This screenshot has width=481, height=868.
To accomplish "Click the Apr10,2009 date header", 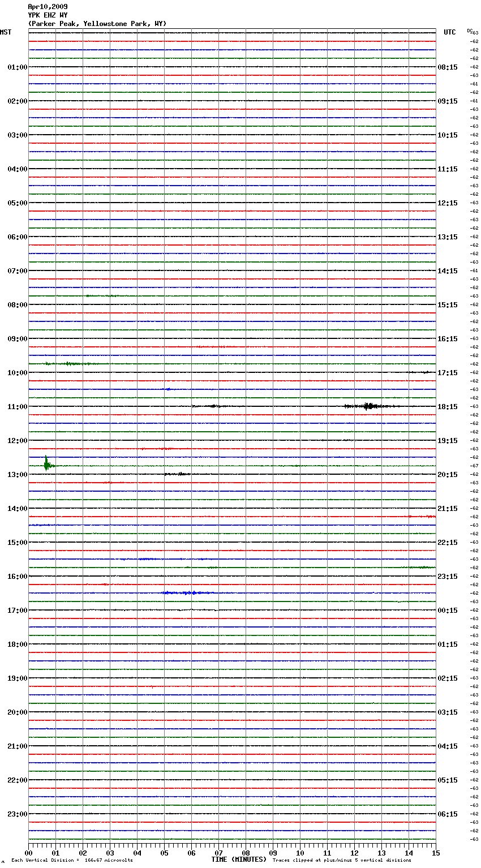I will pyautogui.click(x=48, y=7).
